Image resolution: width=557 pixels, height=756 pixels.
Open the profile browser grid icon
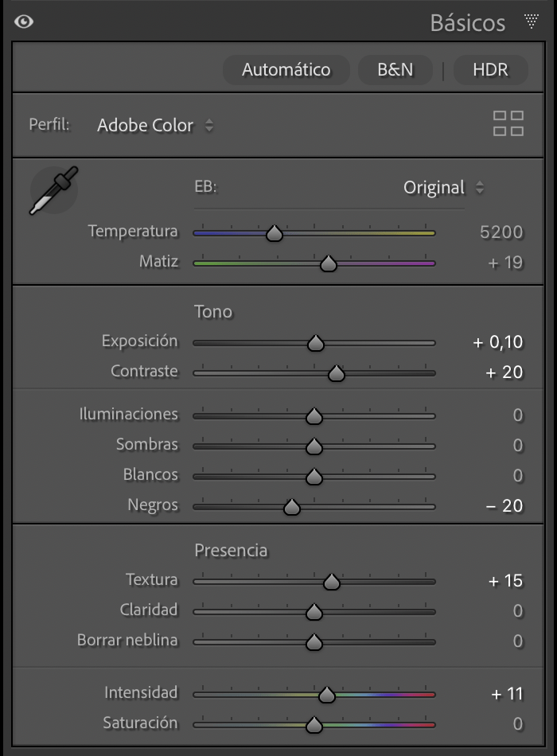coord(508,123)
